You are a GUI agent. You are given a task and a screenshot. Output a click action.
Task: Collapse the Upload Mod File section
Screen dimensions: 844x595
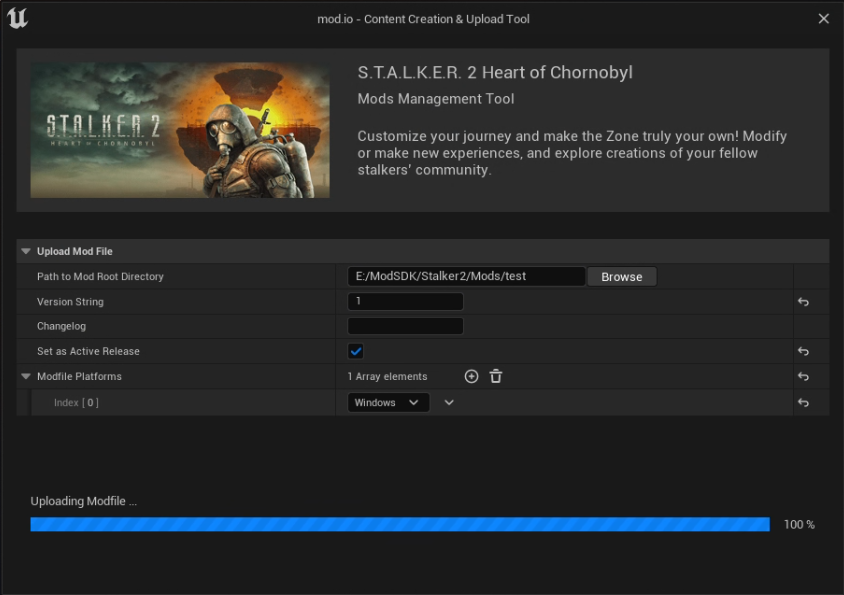[26, 252]
